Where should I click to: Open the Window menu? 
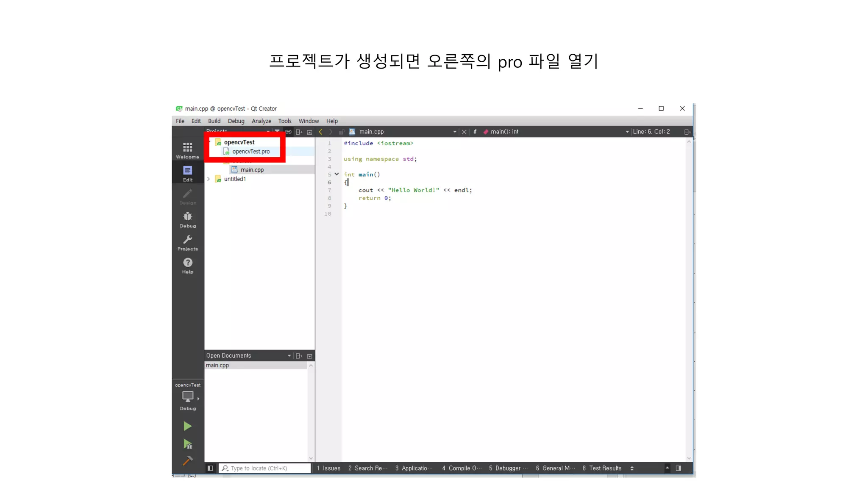click(309, 121)
